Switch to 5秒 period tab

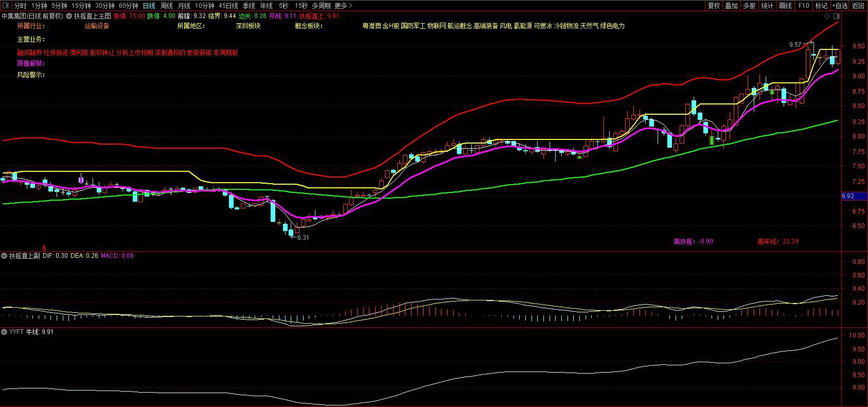coord(284,6)
